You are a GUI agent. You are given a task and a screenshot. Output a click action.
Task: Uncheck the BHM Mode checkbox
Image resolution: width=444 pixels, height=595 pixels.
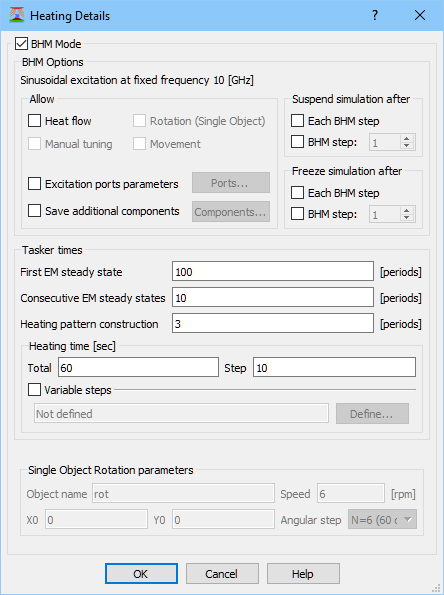[21, 44]
